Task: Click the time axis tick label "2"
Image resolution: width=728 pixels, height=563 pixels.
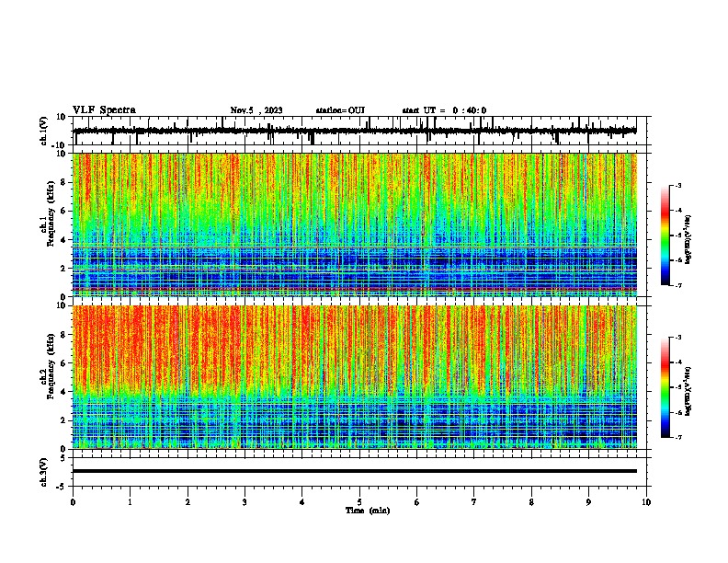Action: (188, 502)
